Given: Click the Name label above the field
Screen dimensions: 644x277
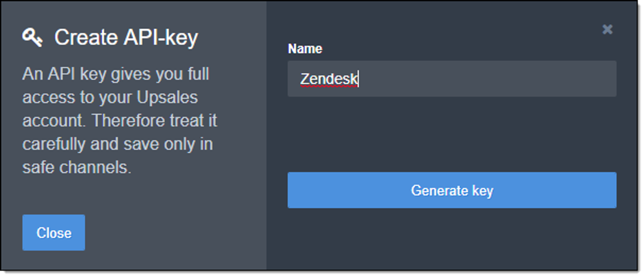Looking at the screenshot, I should tap(305, 49).
